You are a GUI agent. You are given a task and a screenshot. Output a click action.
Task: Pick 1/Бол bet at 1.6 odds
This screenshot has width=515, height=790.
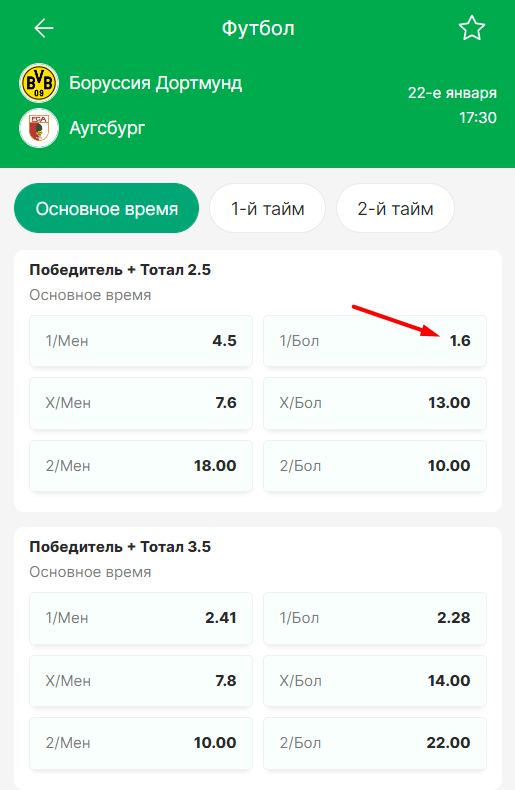[375, 341]
